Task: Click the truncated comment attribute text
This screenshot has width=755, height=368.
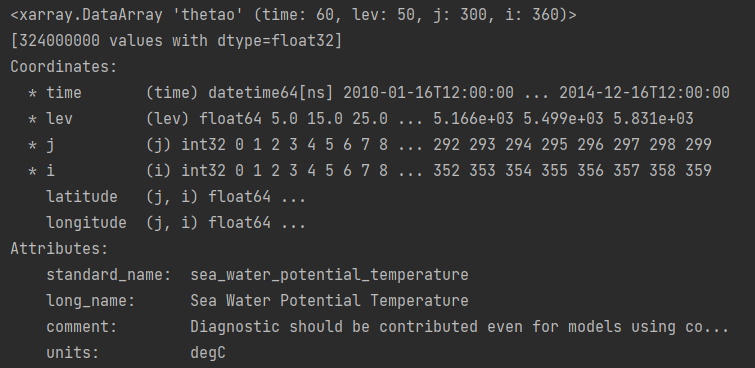Action: (x=460, y=327)
